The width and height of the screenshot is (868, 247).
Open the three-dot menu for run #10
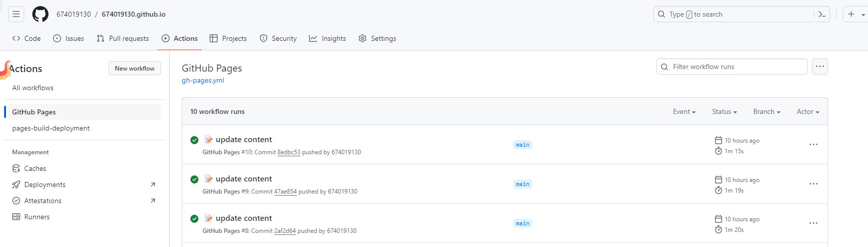pos(813,145)
